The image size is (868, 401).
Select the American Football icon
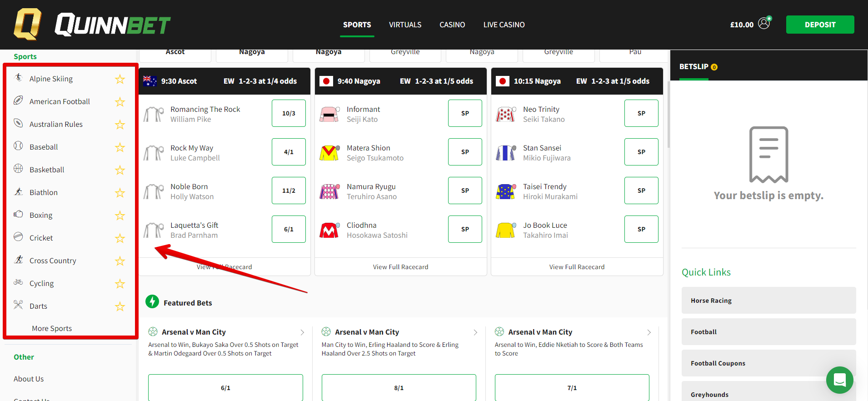coord(18,101)
